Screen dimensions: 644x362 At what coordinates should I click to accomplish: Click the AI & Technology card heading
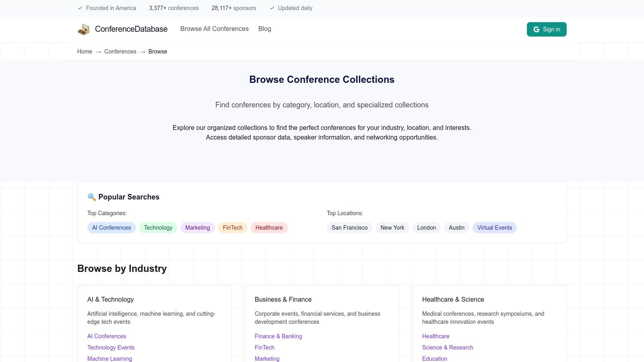(111, 299)
